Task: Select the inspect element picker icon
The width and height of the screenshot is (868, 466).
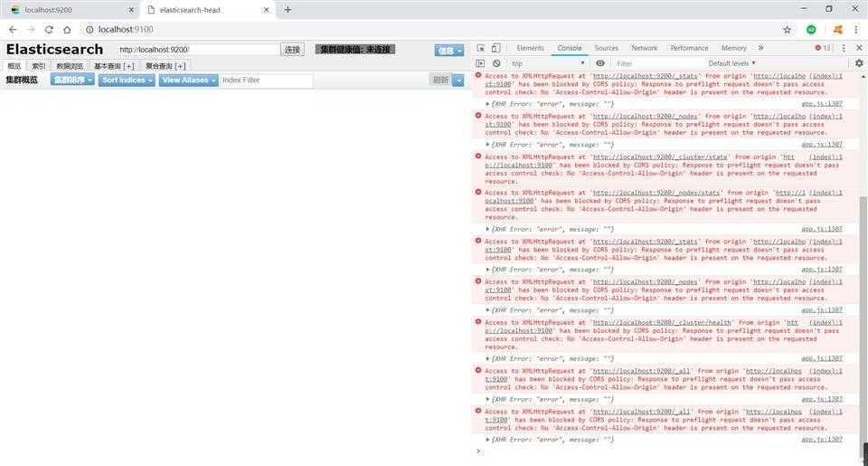Action: click(480, 48)
